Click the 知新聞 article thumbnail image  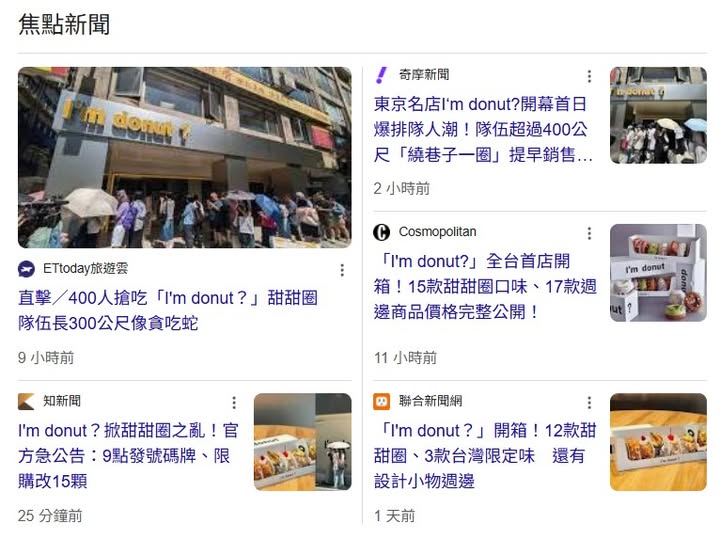303,442
